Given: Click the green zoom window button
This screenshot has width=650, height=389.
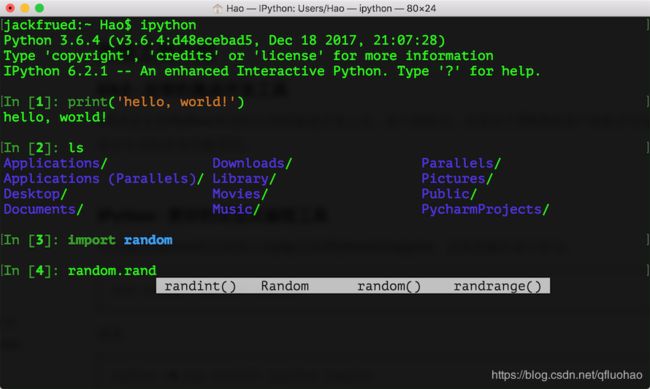Looking at the screenshot, I should click(x=39, y=8).
